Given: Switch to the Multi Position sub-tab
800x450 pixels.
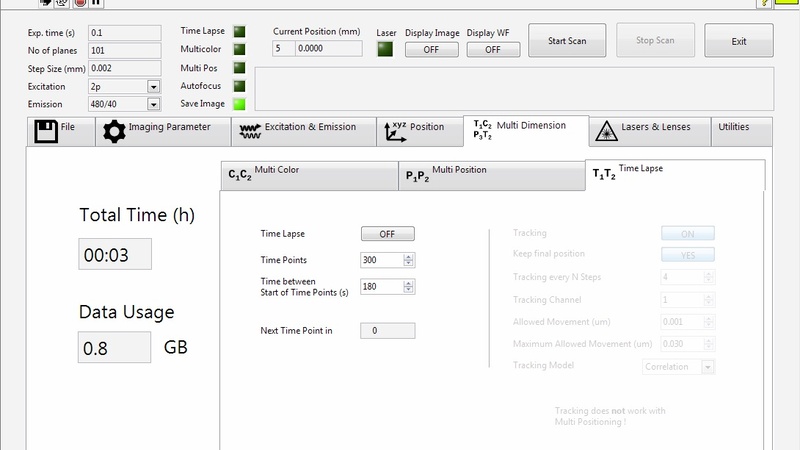Looking at the screenshot, I should (x=490, y=175).
